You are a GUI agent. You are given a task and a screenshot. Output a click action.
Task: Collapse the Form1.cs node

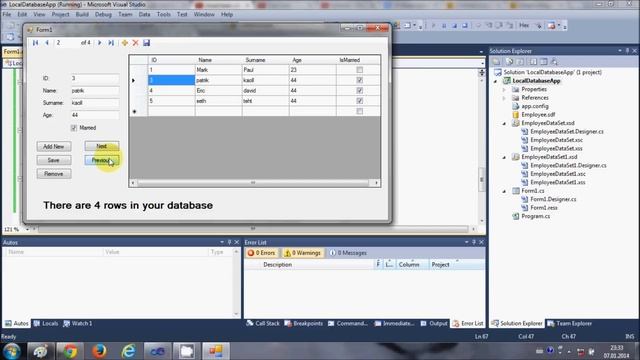[504, 191]
